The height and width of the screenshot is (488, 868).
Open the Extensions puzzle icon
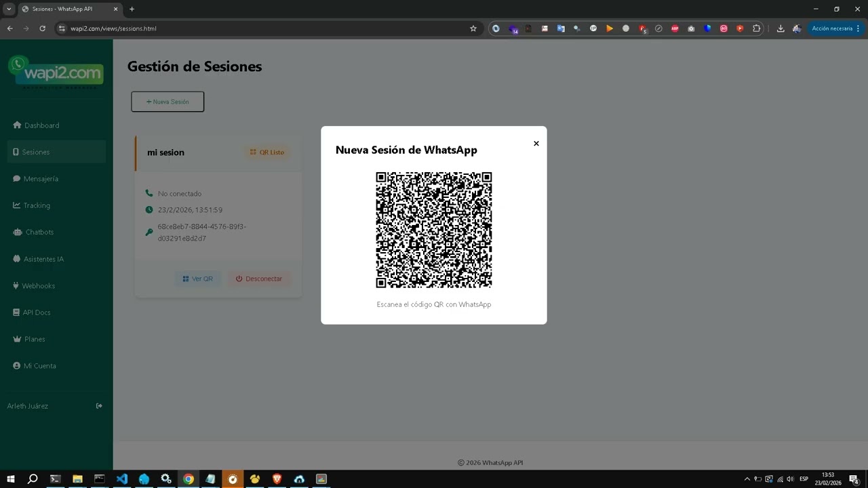757,28
